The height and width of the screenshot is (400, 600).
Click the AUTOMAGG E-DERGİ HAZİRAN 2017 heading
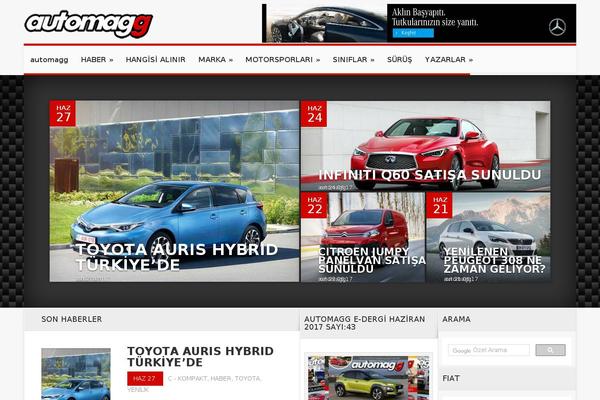[364, 323]
